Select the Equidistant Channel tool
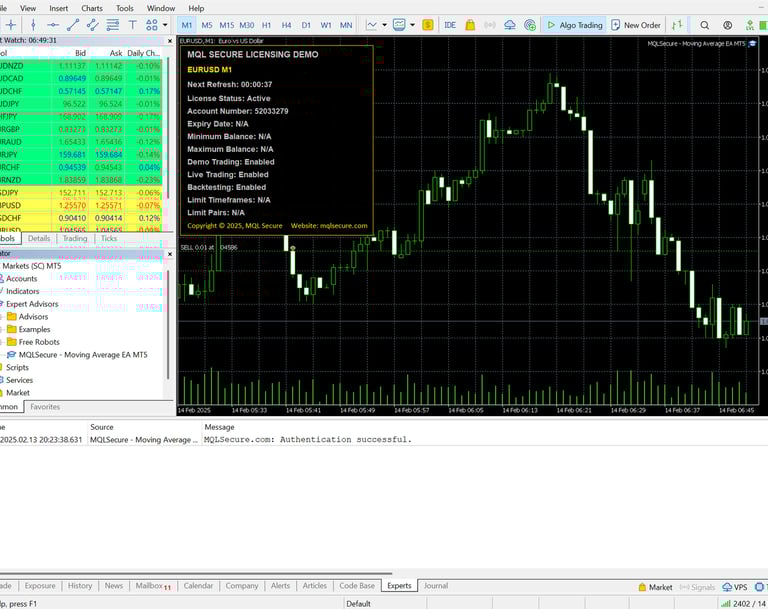Viewport: 768px width, 609px height. pos(93,25)
